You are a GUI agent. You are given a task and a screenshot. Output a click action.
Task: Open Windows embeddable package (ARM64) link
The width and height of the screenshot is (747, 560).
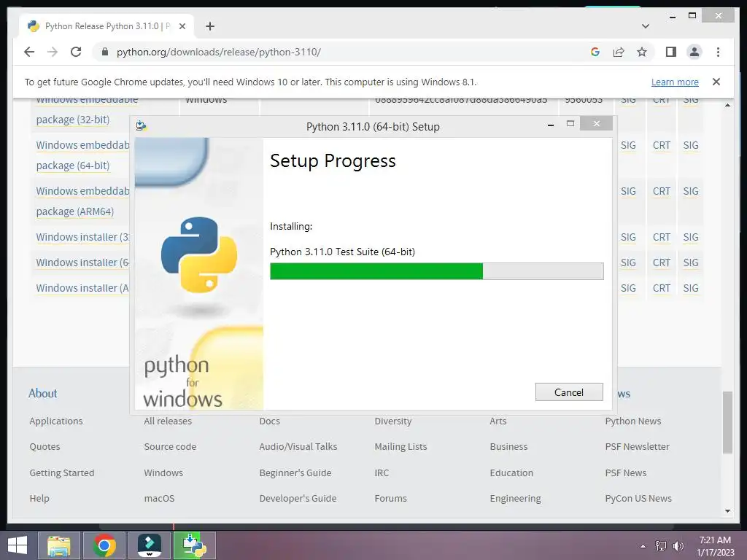coord(75,211)
